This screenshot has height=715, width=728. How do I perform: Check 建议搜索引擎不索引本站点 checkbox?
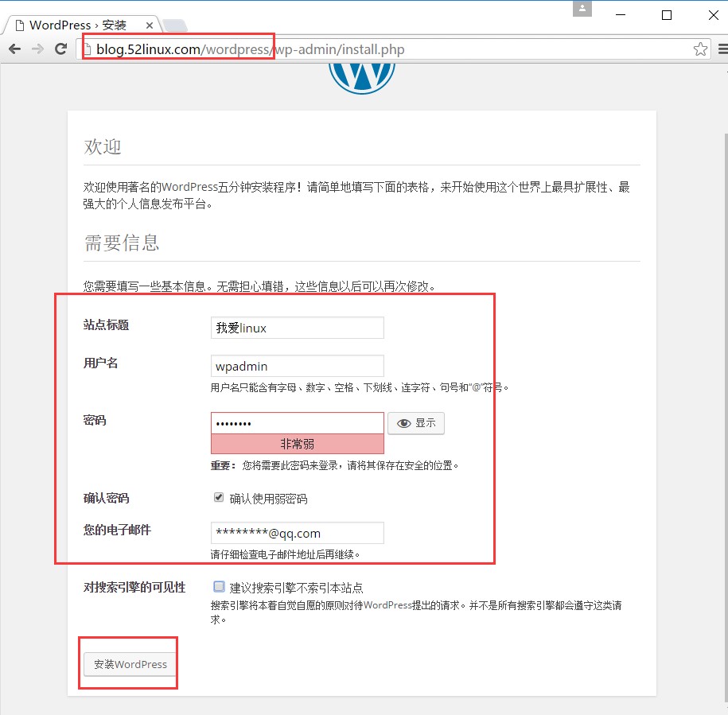pyautogui.click(x=219, y=586)
